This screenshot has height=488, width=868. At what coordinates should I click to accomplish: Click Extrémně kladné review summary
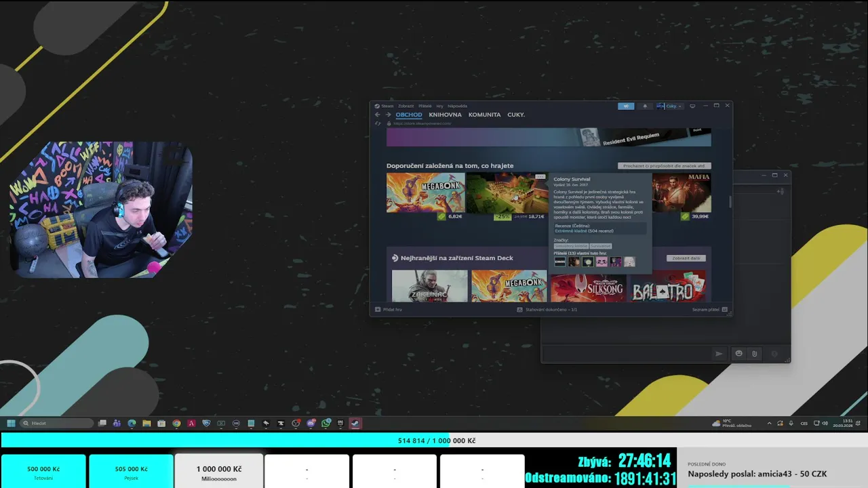pos(571,231)
